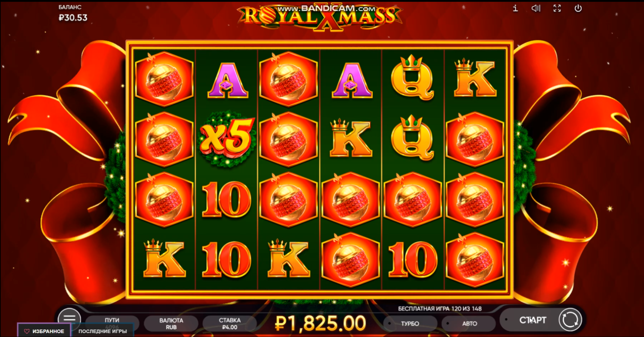Click the heart icon in Избранное

click(x=27, y=331)
